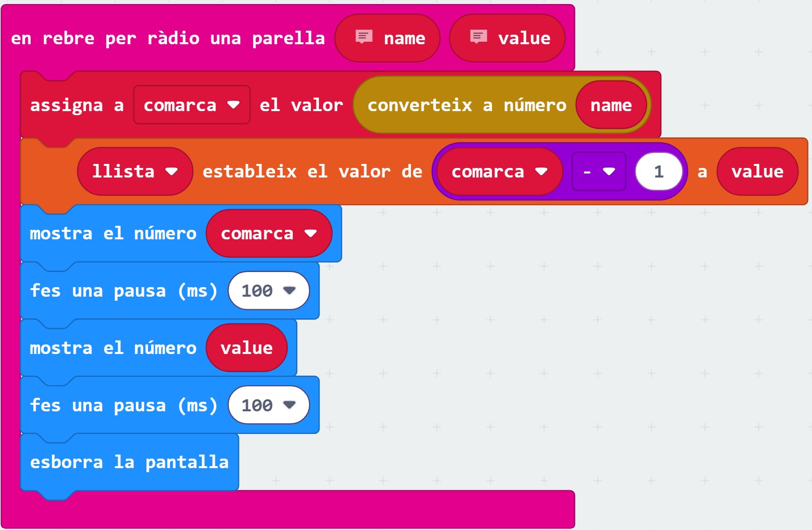Click the number 1 input field
This screenshot has height=530, width=812.
pyautogui.click(x=659, y=171)
